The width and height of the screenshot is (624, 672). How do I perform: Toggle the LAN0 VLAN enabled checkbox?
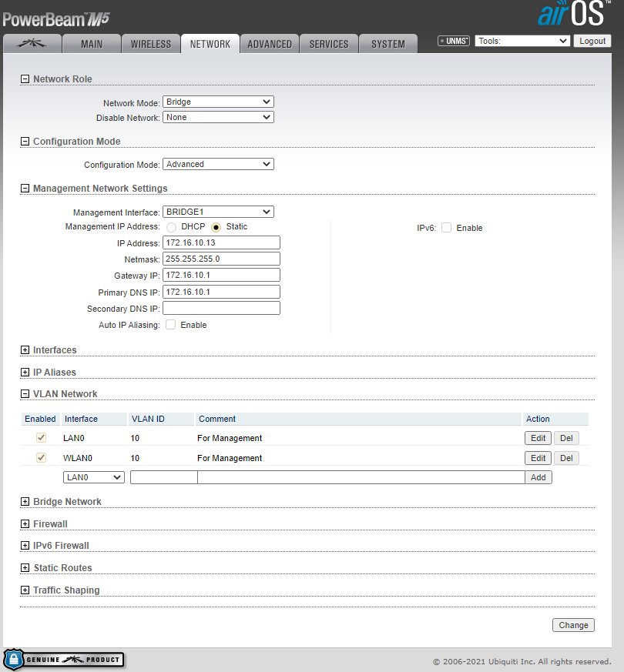(x=41, y=437)
